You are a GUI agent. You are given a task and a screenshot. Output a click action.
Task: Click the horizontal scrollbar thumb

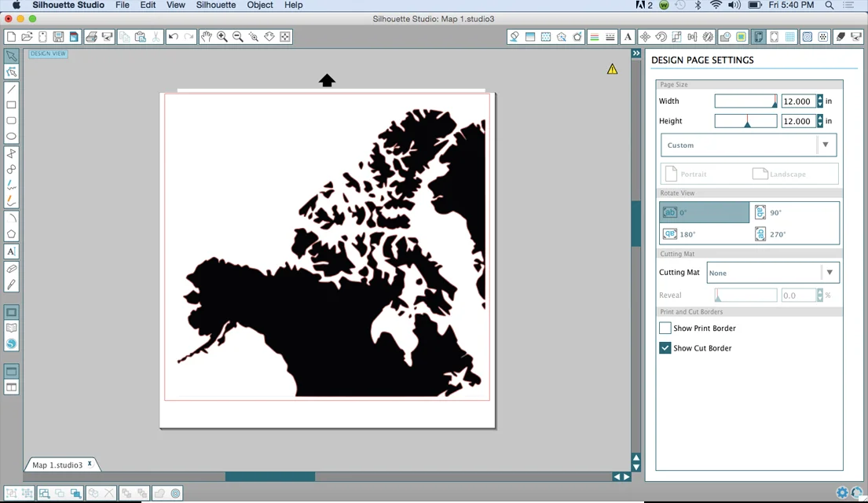pyautogui.click(x=270, y=476)
